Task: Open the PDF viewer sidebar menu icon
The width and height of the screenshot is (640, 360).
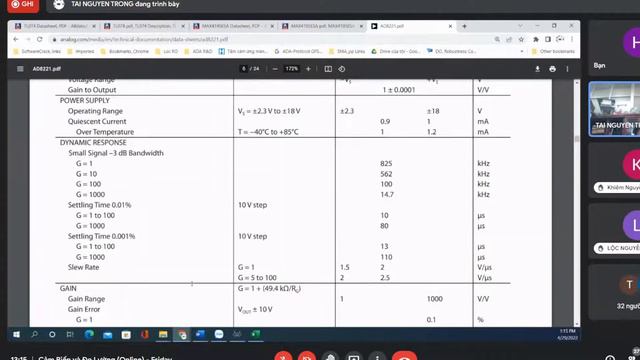Action: point(20,69)
